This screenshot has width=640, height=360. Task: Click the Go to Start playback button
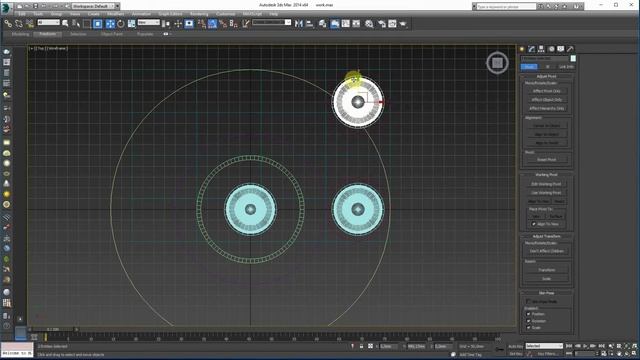pyautogui.click(x=569, y=346)
